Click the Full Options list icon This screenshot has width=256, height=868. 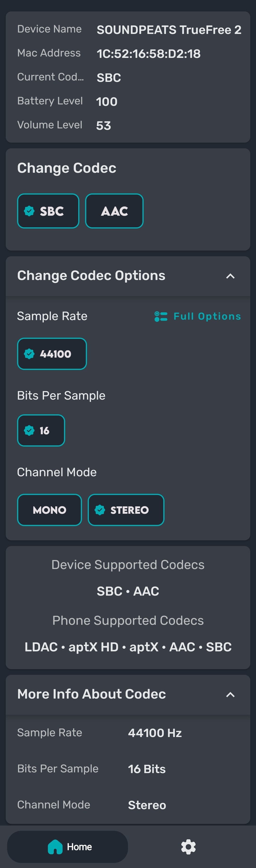[161, 316]
